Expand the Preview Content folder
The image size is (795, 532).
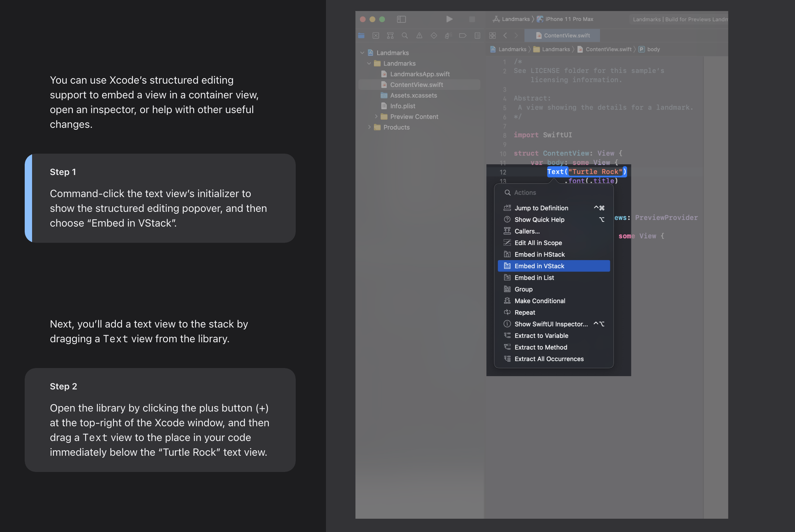point(376,116)
